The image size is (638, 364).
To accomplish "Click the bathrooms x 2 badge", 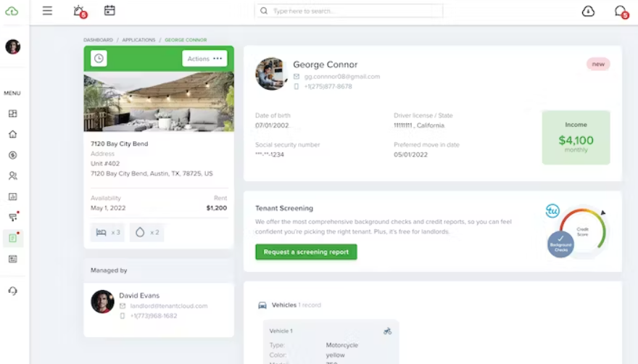I will click(147, 233).
